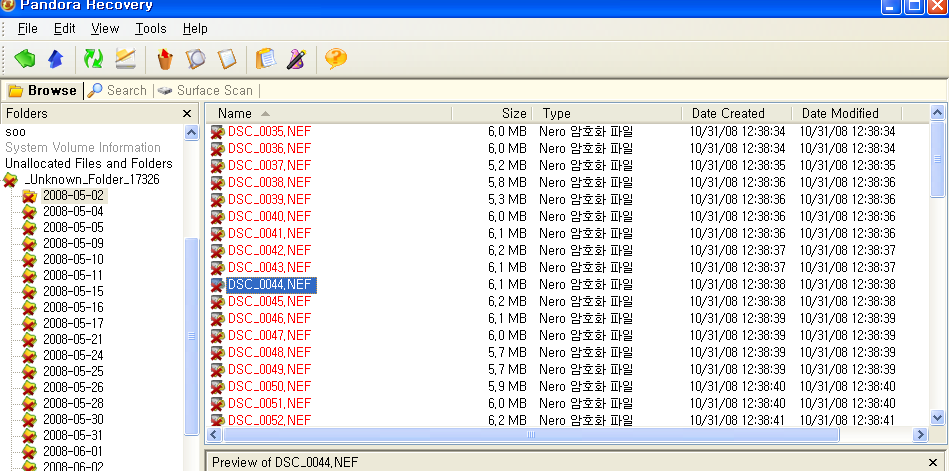Switch to the Surface Scan tab
The width and height of the screenshot is (949, 471).
[205, 91]
